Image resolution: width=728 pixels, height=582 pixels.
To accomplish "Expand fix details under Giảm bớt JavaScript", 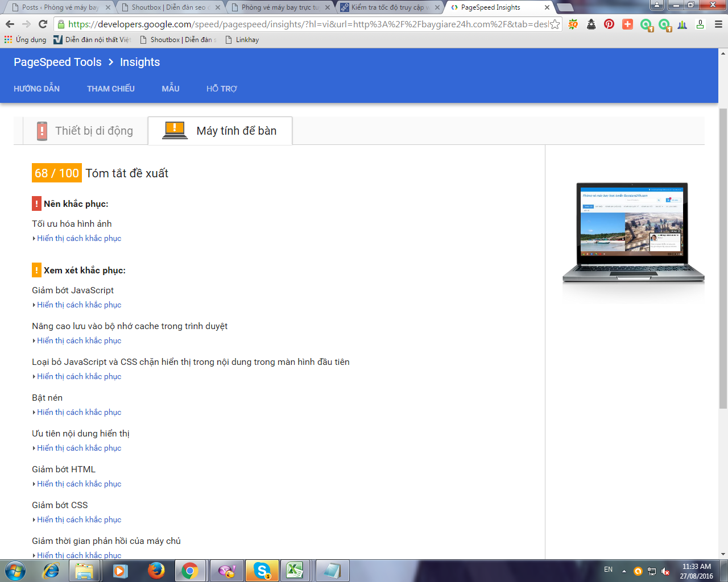I will tap(79, 305).
